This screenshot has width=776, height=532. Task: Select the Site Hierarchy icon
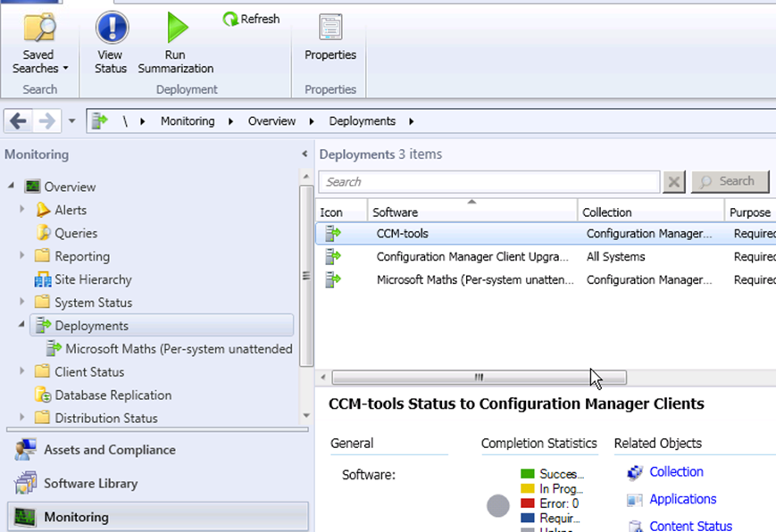(43, 279)
